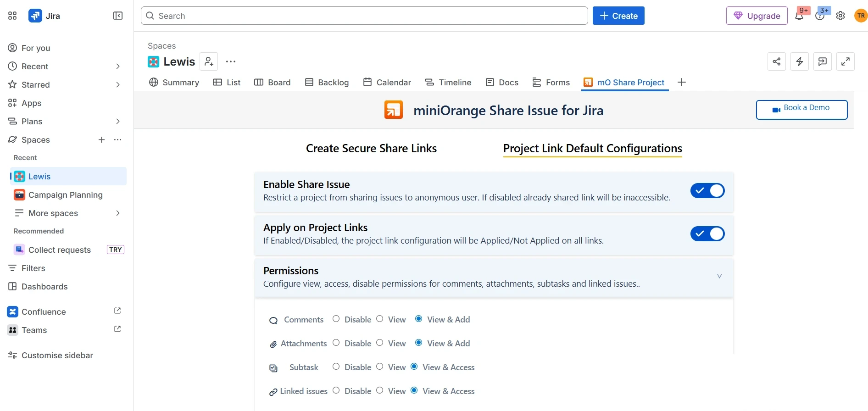Open Teams external link icon

(x=117, y=329)
